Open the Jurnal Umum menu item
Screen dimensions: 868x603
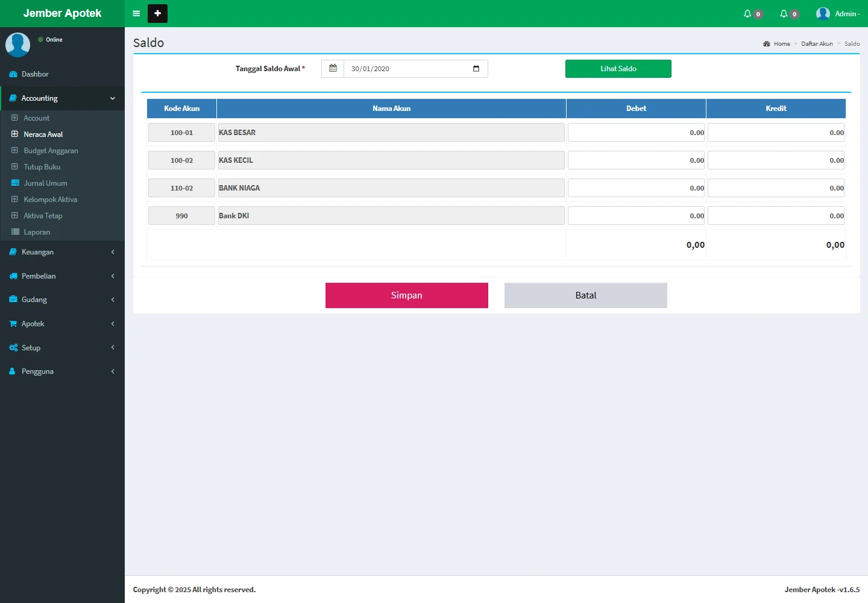point(45,183)
